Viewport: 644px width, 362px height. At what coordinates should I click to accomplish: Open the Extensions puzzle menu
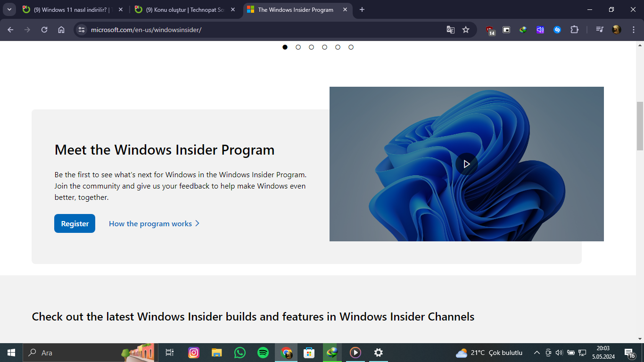click(574, 30)
